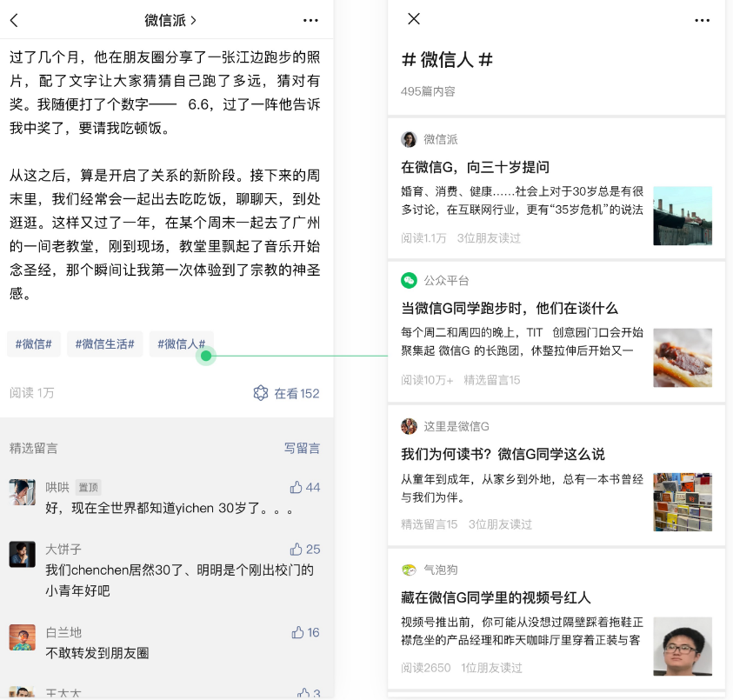The height and width of the screenshot is (700, 733).
Task: Like 白兰地's comment with 16 likes
Action: (306, 633)
